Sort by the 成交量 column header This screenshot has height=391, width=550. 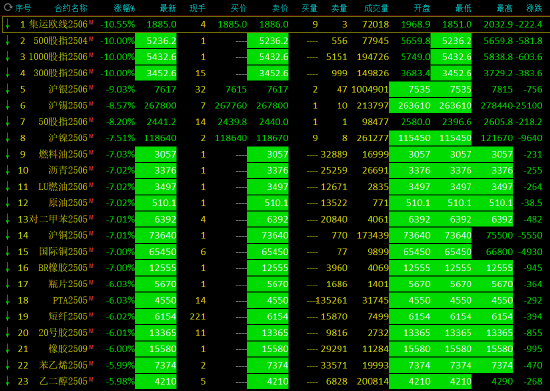(376, 8)
